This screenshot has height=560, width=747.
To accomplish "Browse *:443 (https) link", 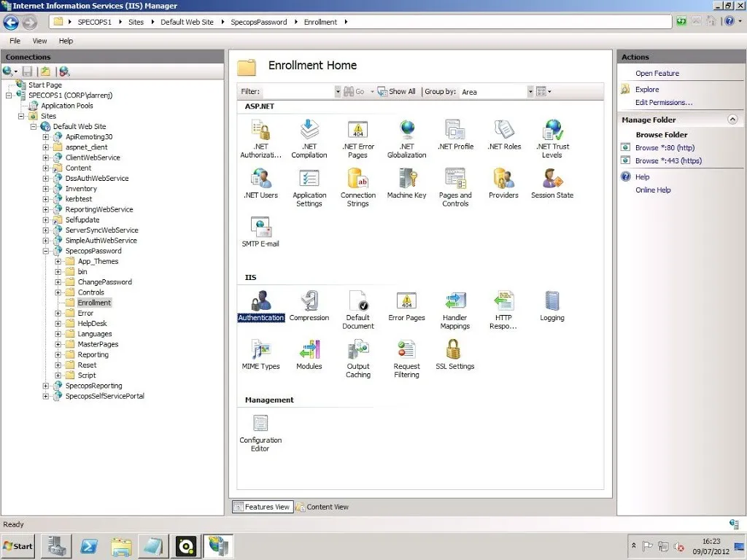I will 668,160.
